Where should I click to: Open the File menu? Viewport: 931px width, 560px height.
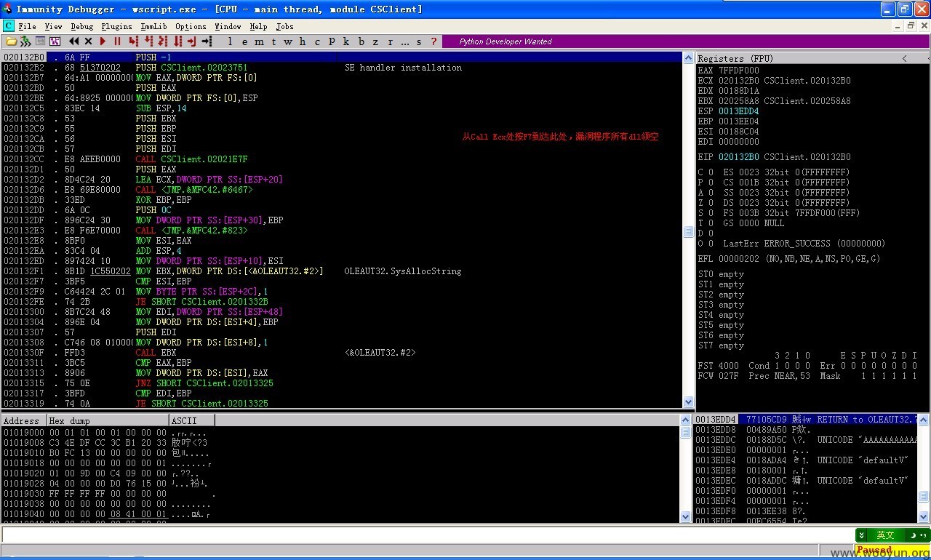pyautogui.click(x=28, y=26)
